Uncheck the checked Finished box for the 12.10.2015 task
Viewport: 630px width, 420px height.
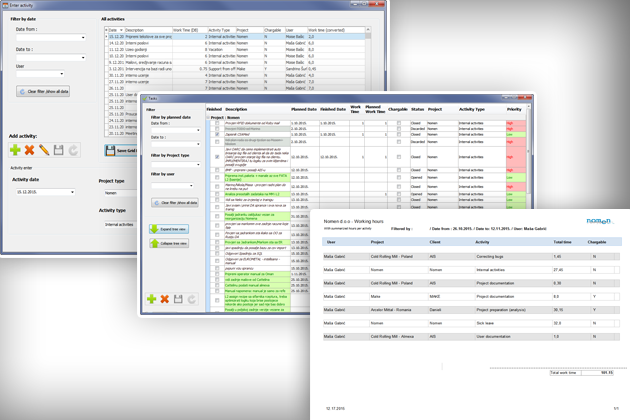pos(216,157)
